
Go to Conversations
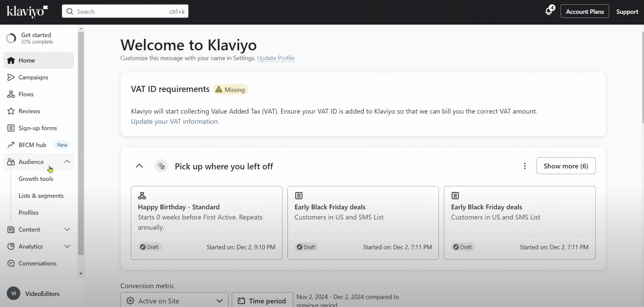click(39, 263)
